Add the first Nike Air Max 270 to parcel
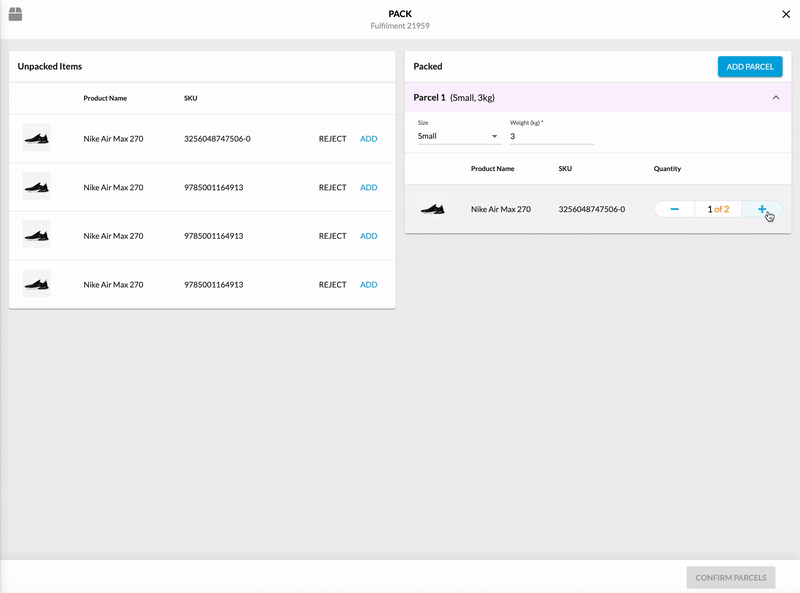Image resolution: width=800 pixels, height=593 pixels. pos(368,138)
